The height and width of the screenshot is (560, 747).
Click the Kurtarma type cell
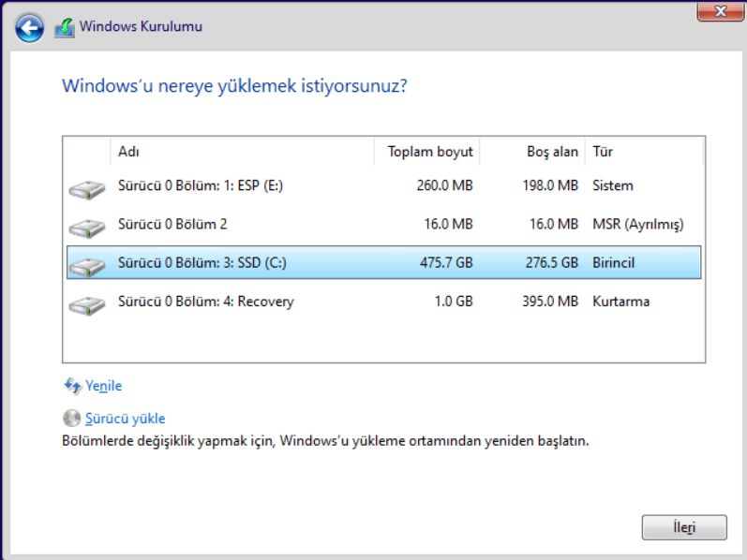[620, 301]
